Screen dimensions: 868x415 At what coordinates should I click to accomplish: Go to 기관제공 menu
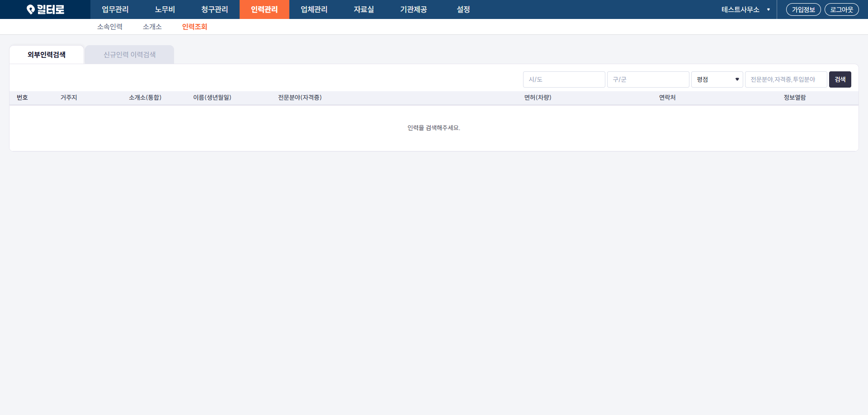[x=414, y=9]
